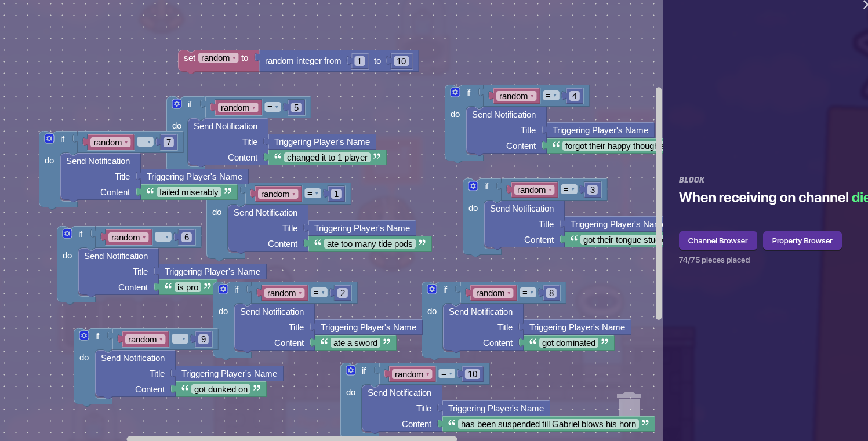Click gear icon on random = 7 block

(x=49, y=139)
